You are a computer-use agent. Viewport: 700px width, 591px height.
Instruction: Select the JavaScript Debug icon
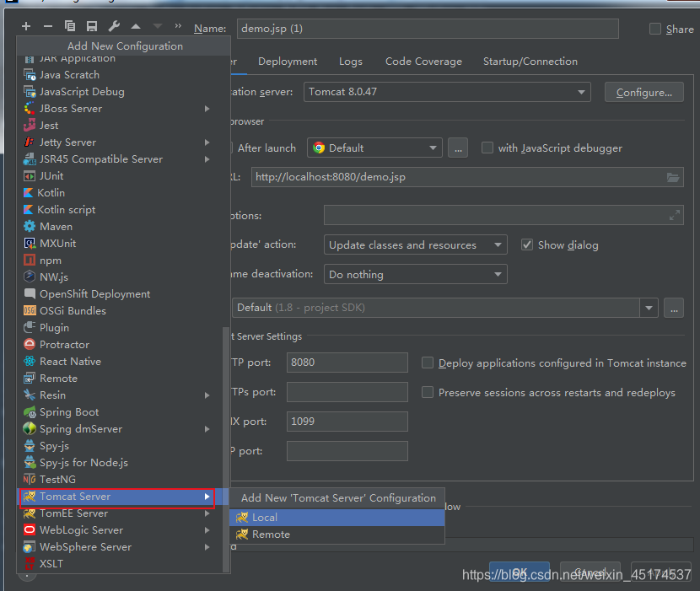tap(30, 92)
